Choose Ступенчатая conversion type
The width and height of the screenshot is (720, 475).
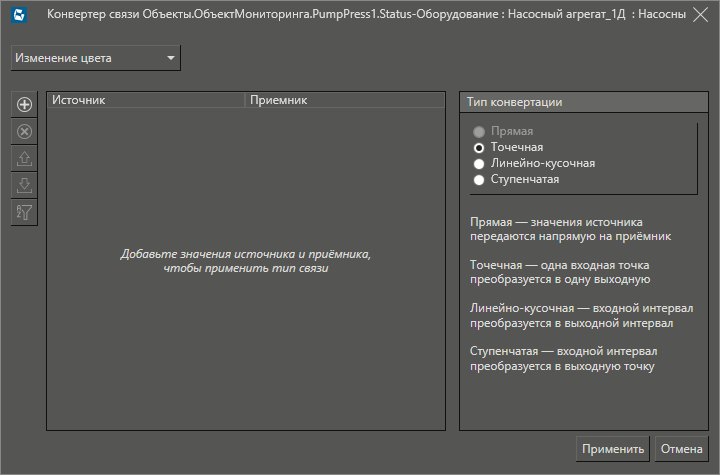pyautogui.click(x=480, y=179)
